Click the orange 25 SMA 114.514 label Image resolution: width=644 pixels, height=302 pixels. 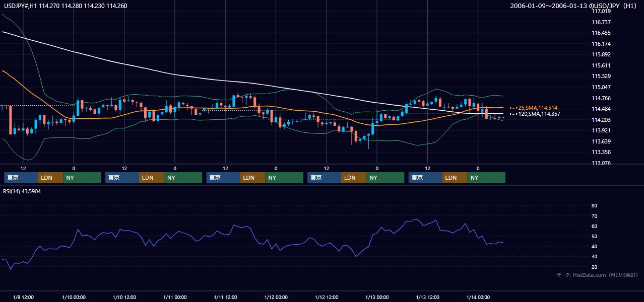[x=533, y=108]
